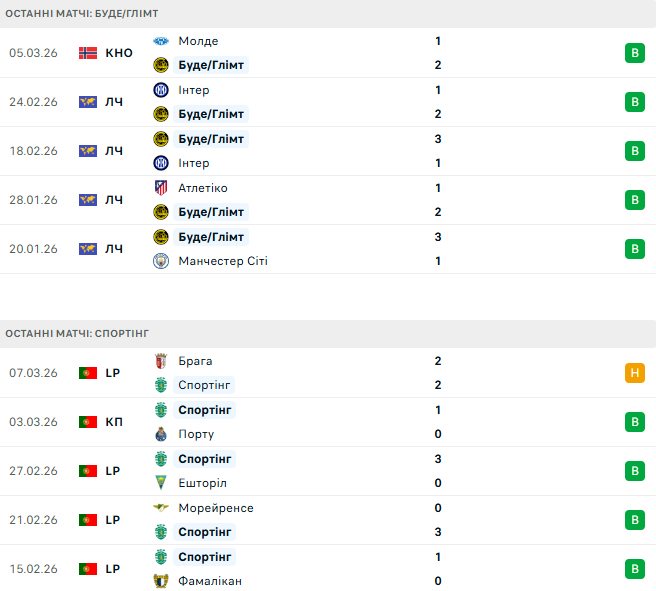Select the КП competition label on 03.03.26
The width and height of the screenshot is (656, 591).
click(114, 422)
